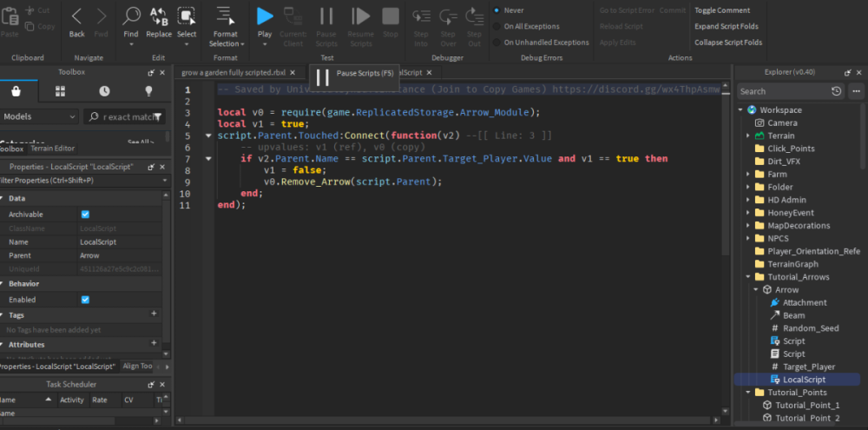Screen dimensions: 868x430
Task: Undock the Toolbox panel
Action: pyautogui.click(x=150, y=73)
